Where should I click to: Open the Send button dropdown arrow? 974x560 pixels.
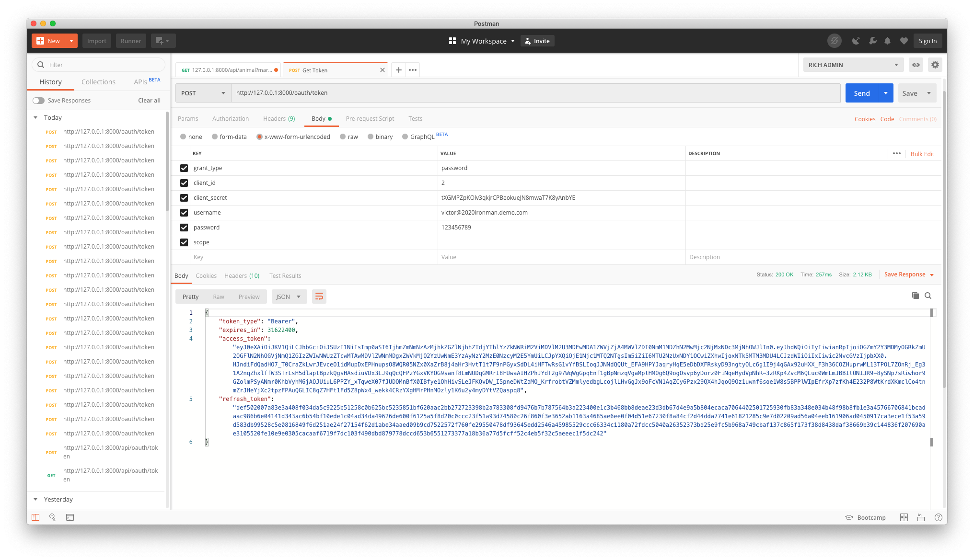pos(886,93)
